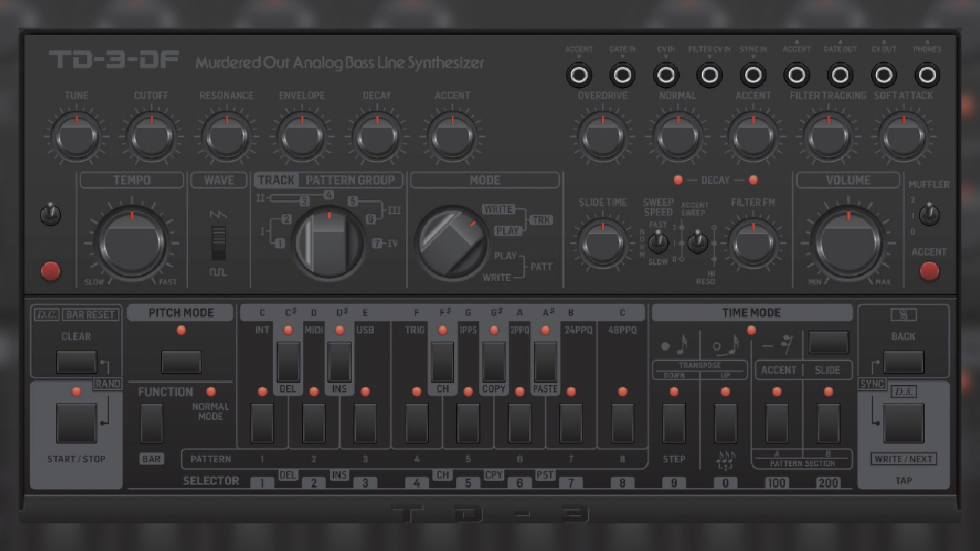This screenshot has width=980, height=551.
Task: Flip the small toggle left of TEMPO
Action: pos(51,214)
